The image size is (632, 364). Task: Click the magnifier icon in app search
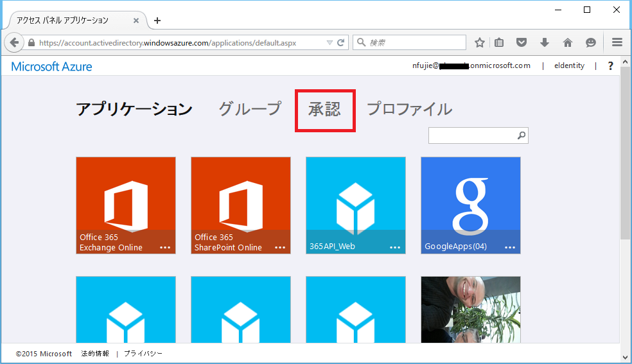522,135
